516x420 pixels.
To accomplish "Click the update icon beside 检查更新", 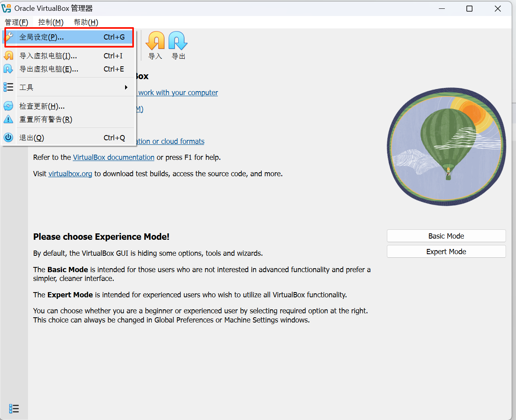I will coord(8,106).
